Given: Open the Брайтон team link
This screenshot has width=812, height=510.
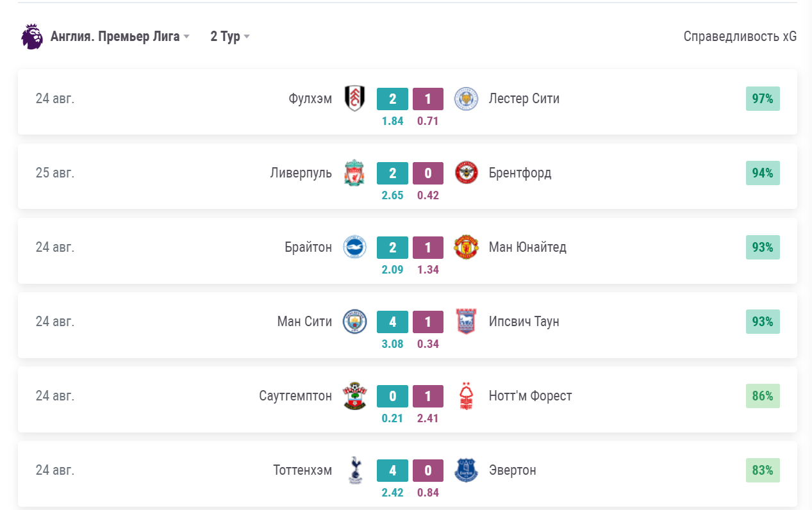Looking at the screenshot, I should click(x=308, y=247).
